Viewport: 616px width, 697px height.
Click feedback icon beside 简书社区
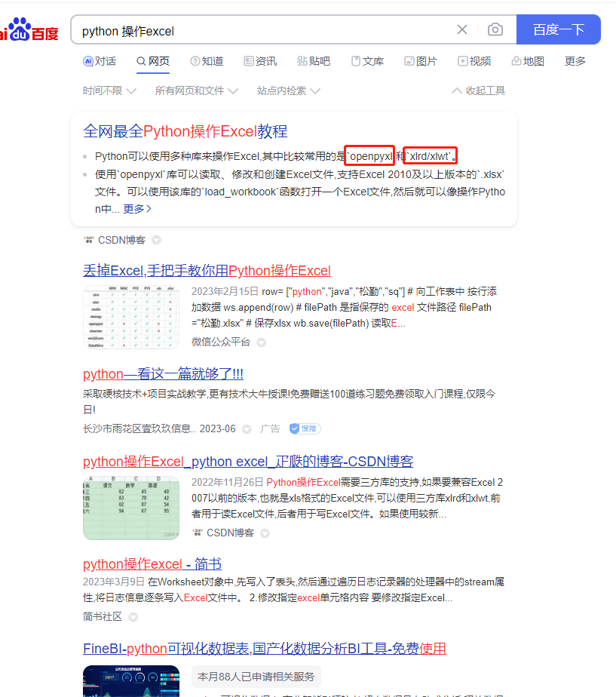[133, 616]
